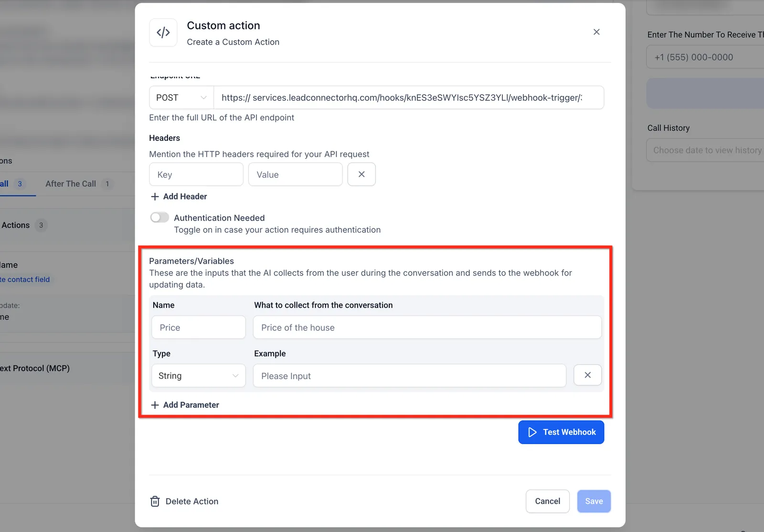Open the Call History date picker

point(706,150)
